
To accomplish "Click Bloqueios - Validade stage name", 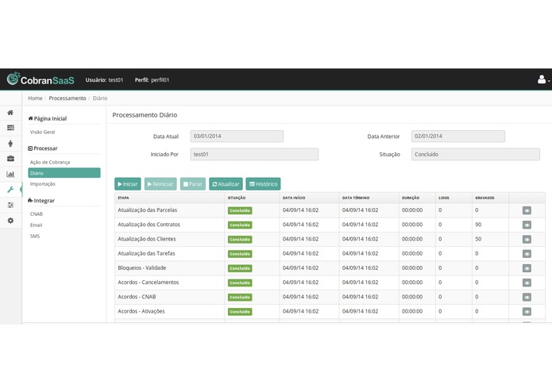I will point(142,268).
